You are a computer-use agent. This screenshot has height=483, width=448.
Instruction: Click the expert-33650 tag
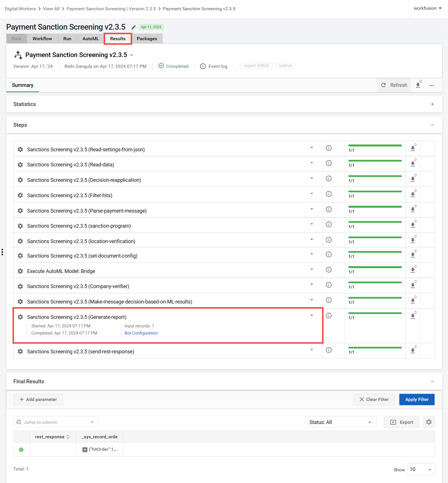[x=256, y=66]
